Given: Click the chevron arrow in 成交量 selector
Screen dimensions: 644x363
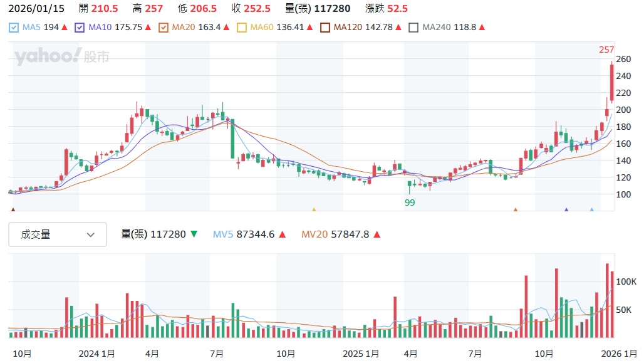Looking at the screenshot, I should pyautogui.click(x=91, y=234).
